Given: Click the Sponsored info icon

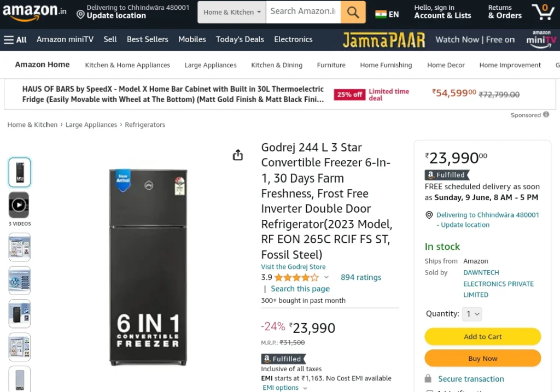Looking at the screenshot, I should tap(546, 115).
